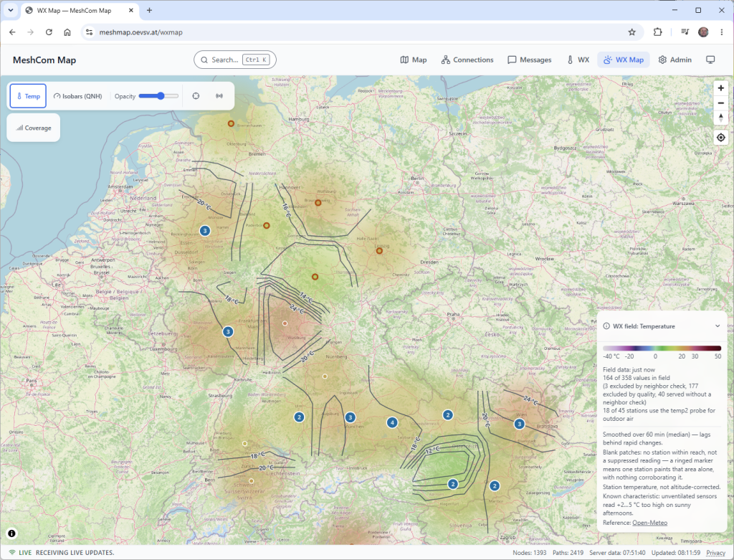Open the Connections page
The image size is (734, 560).
[467, 60]
